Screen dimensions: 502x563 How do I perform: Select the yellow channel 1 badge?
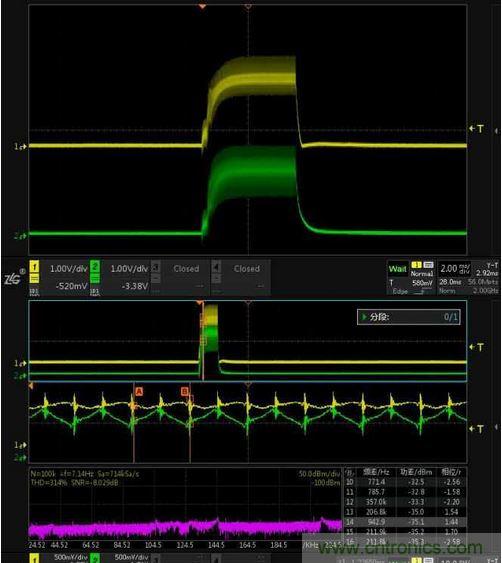[34, 267]
